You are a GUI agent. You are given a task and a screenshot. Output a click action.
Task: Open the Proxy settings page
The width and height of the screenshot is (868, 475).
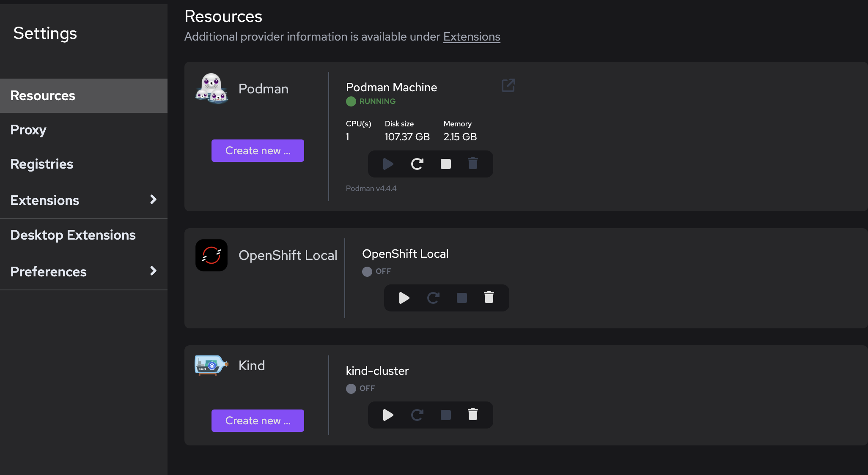click(x=28, y=130)
